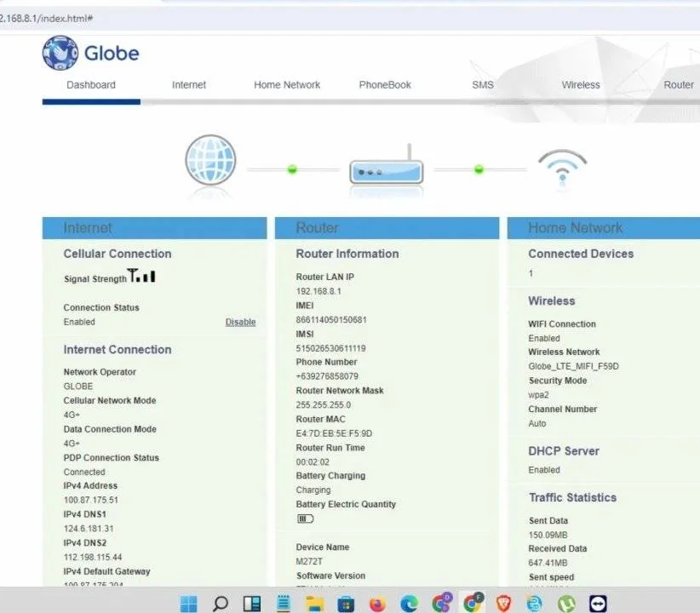700x613 pixels.
Task: Open the Wireless tab
Action: [x=581, y=85]
